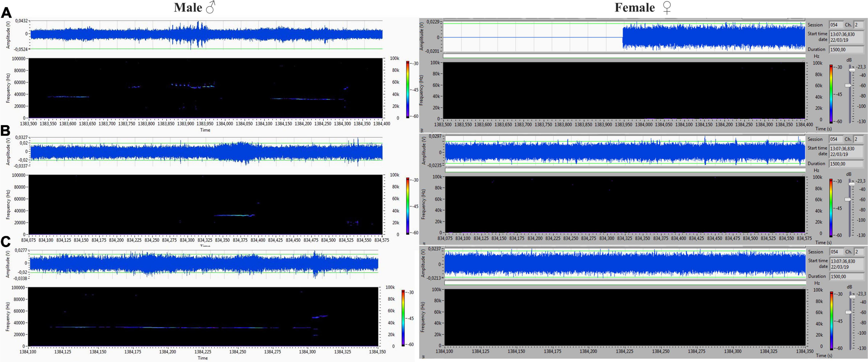Click the male row A amplitude waveform

pyautogui.click(x=206, y=35)
